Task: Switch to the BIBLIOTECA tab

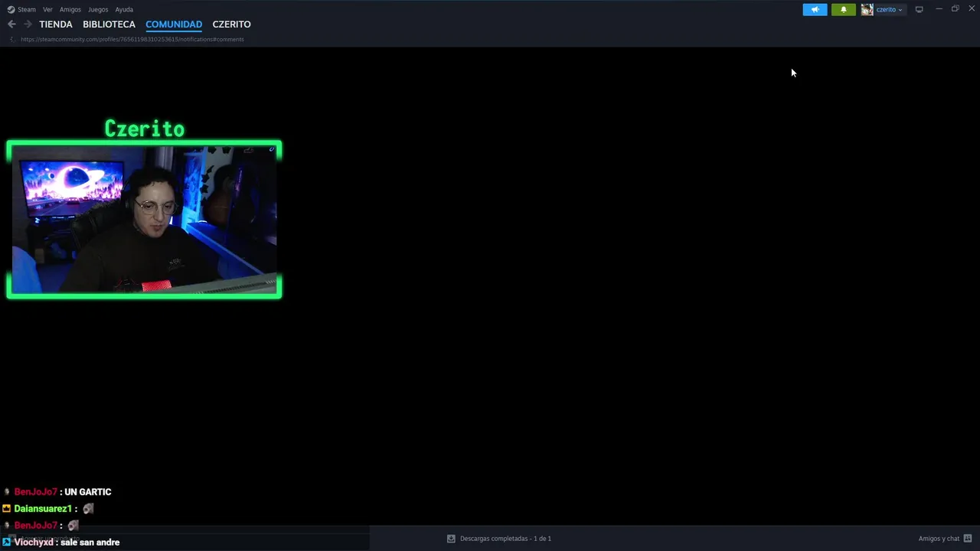Action: click(x=109, y=24)
